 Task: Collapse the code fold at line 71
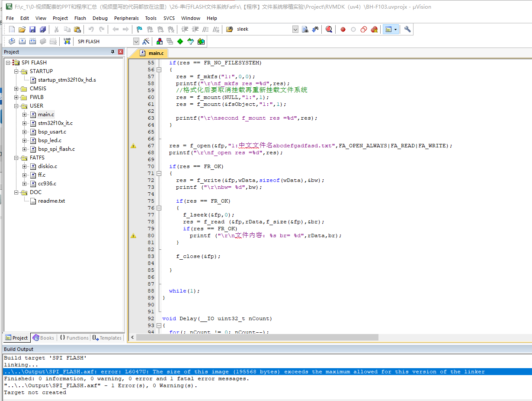[159, 173]
